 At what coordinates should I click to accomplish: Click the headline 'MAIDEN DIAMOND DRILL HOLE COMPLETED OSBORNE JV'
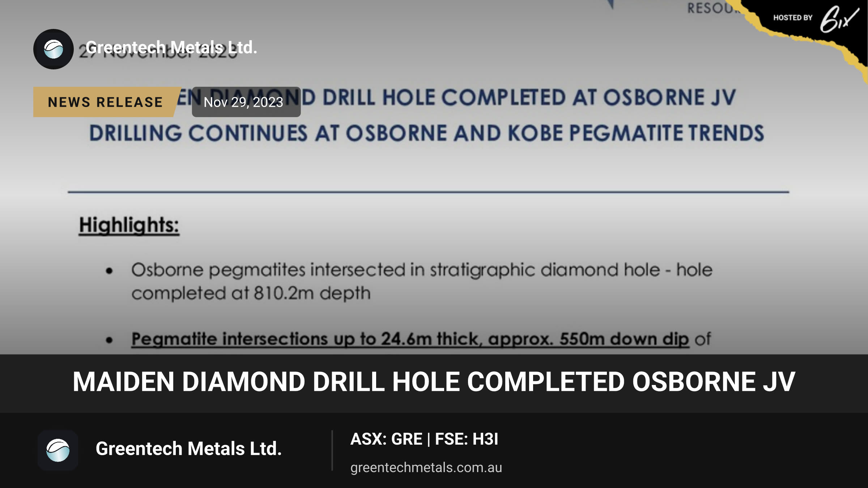coord(434,382)
